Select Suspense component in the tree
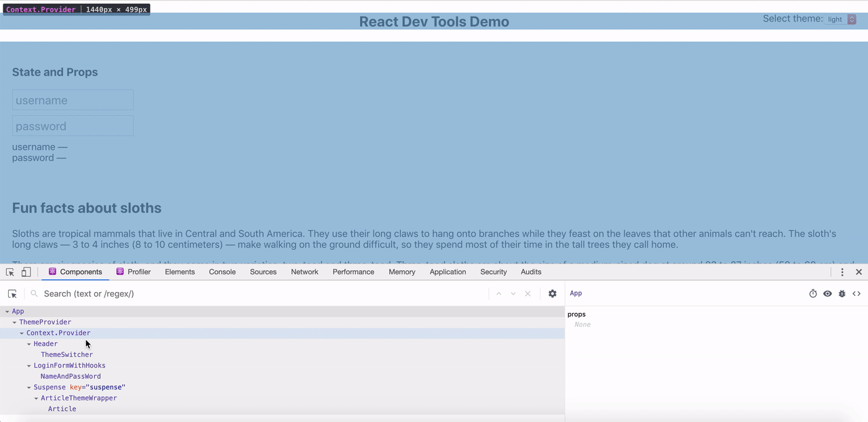This screenshot has width=868, height=422. [50, 387]
